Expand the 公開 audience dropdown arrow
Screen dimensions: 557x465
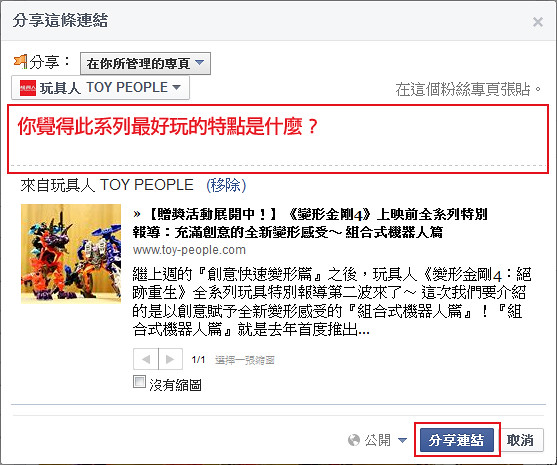click(402, 440)
